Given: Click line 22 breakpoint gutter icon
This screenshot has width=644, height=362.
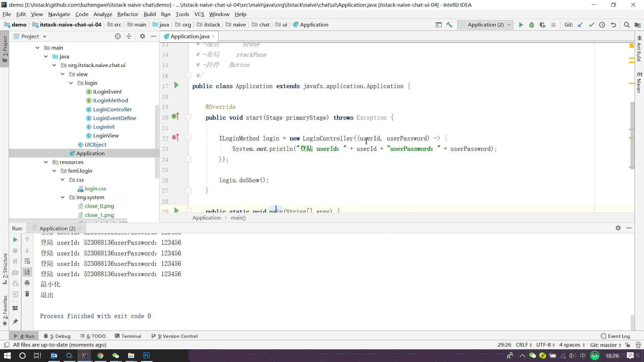Looking at the screenshot, I should (175, 138).
